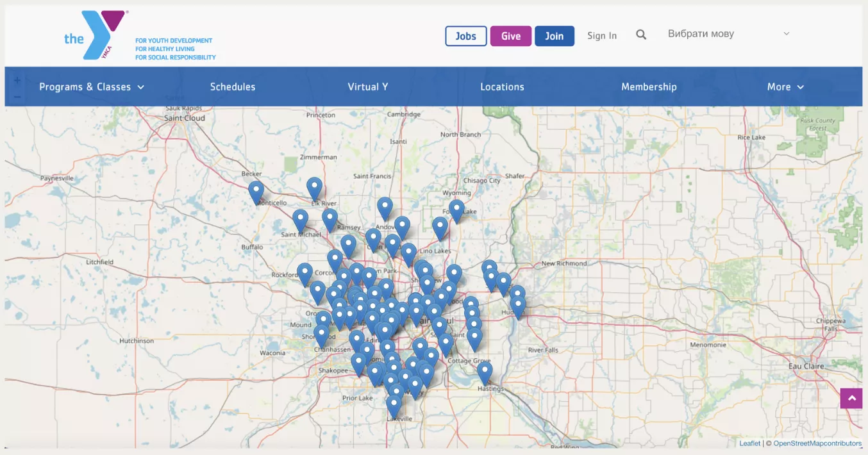Screen dimensions: 868x455
Task: Select the map marker near Monticello
Action: coord(256,192)
